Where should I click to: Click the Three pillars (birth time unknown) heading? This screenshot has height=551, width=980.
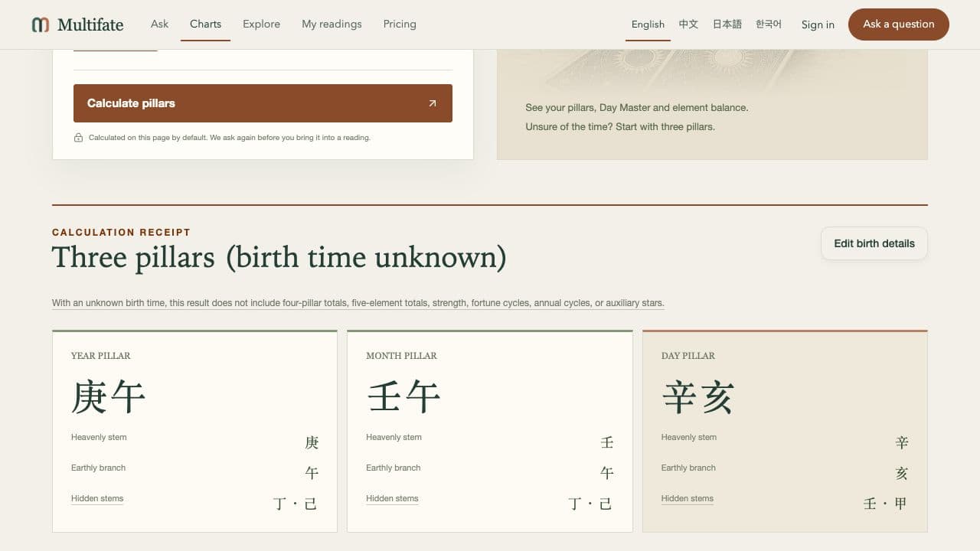[x=279, y=258]
